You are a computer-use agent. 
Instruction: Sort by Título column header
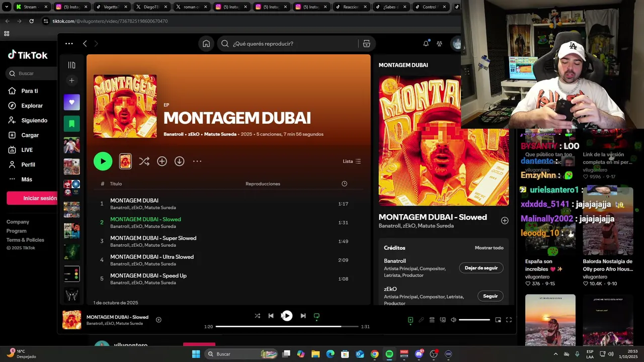coord(116,184)
